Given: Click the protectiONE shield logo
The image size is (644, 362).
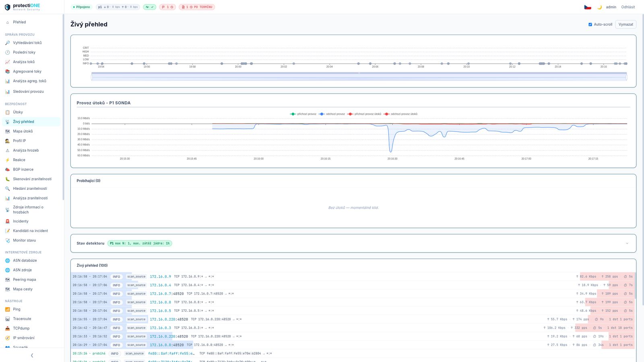Looking at the screenshot, I should click(x=7, y=7).
